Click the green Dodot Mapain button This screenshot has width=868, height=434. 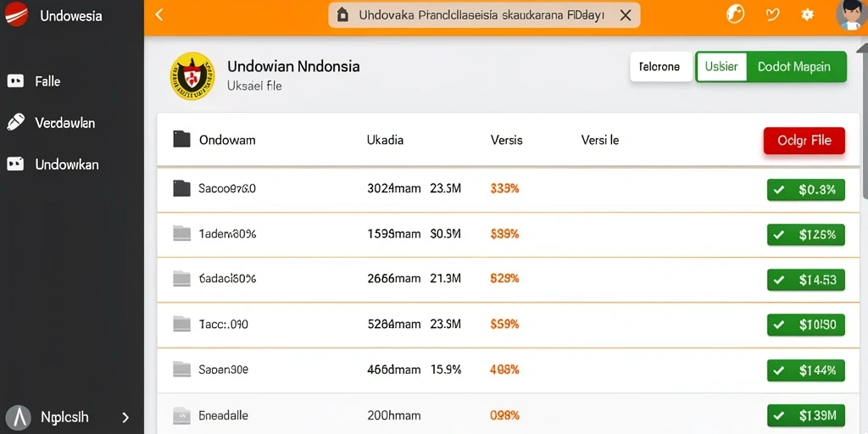(x=797, y=67)
